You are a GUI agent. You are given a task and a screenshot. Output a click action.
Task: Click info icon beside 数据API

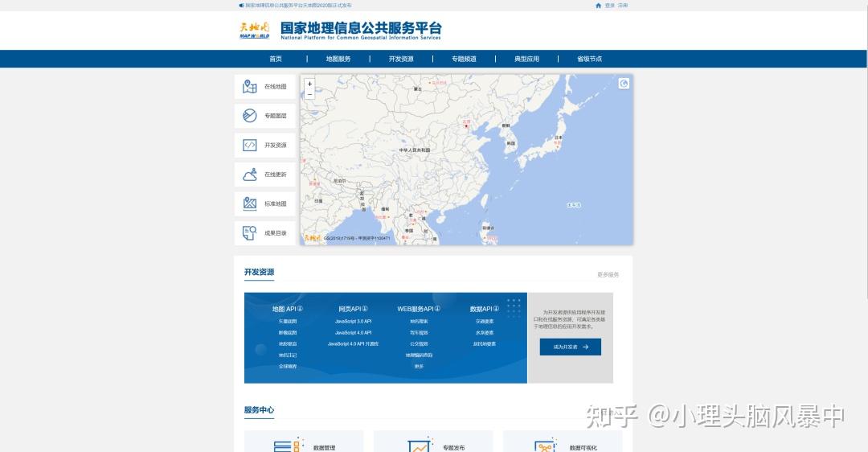496,309
